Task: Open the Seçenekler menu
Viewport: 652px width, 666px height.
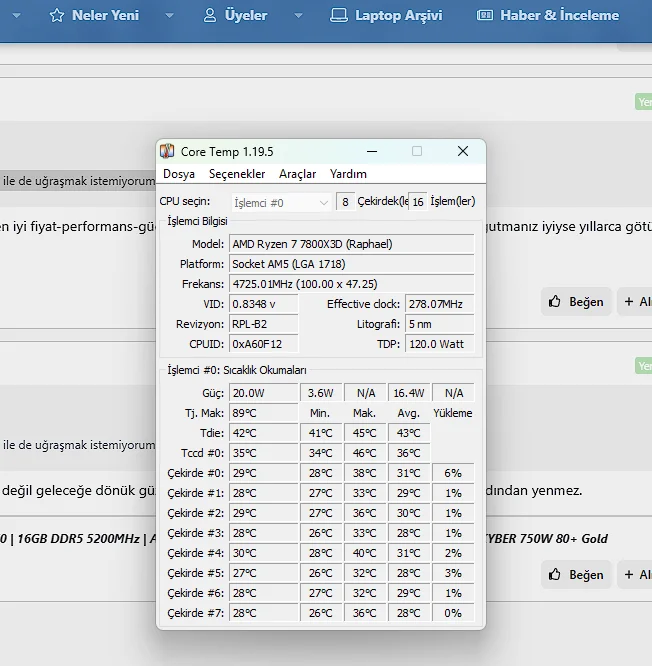Action: (x=237, y=174)
